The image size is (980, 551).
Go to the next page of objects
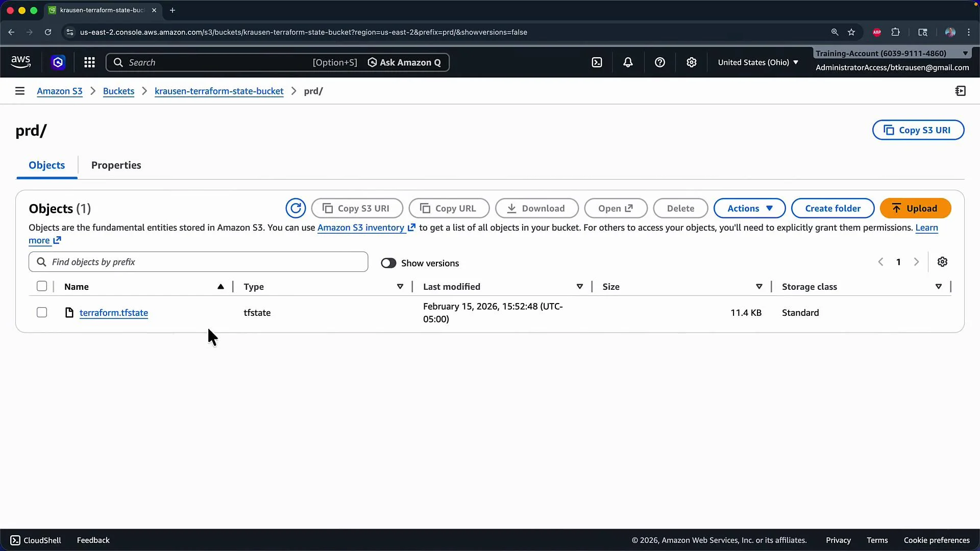(916, 262)
